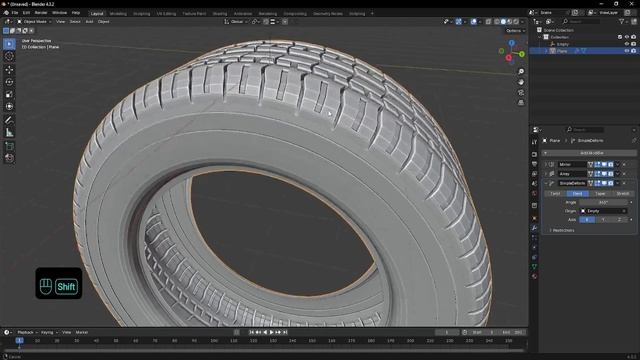Select the Cursor tool in the toolbar
This screenshot has height=360, width=640.
[9, 56]
